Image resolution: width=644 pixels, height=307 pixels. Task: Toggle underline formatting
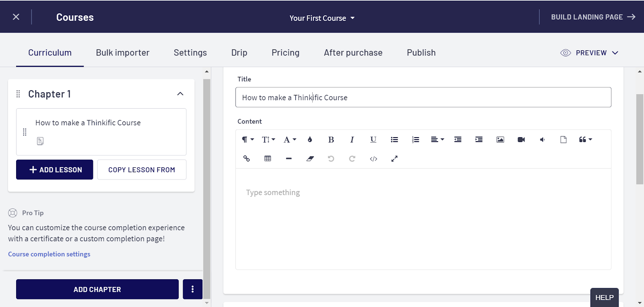pos(373,140)
